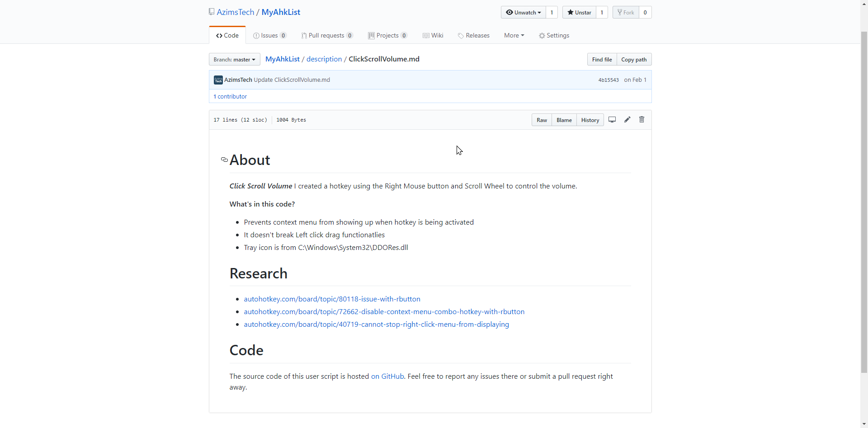Open MyAhkList repository title link
The image size is (868, 428).
tap(281, 12)
